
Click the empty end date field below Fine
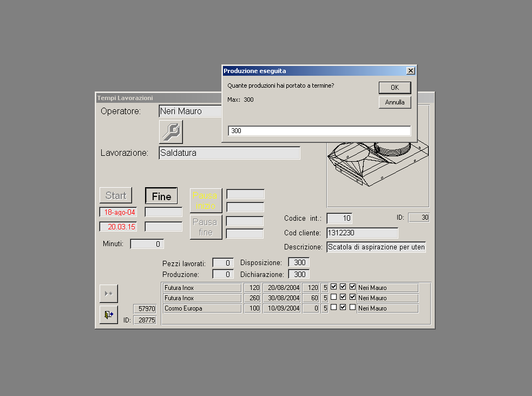tap(163, 212)
